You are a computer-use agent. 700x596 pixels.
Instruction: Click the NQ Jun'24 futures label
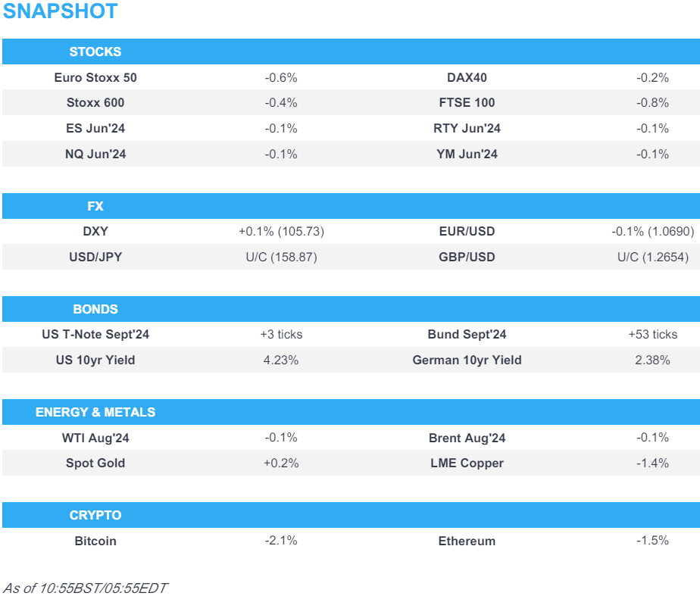pyautogui.click(x=95, y=154)
